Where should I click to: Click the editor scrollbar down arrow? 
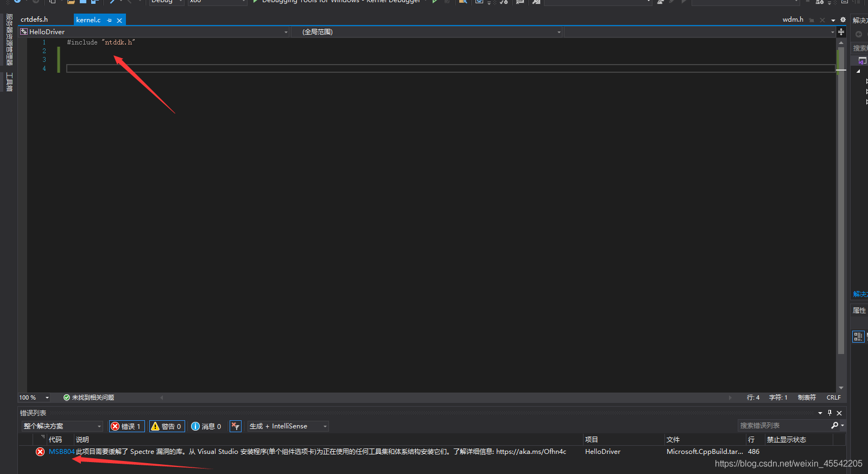click(x=841, y=388)
